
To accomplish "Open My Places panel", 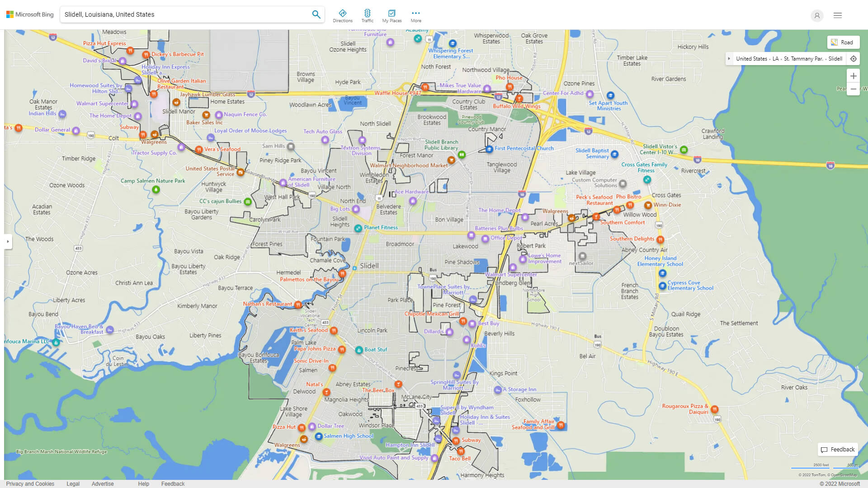I will click(392, 15).
